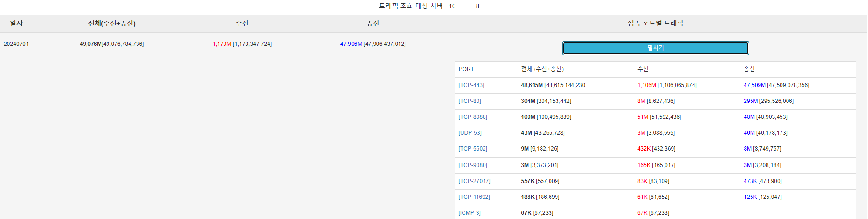Open the [TCP-5602] port link

click(473, 149)
